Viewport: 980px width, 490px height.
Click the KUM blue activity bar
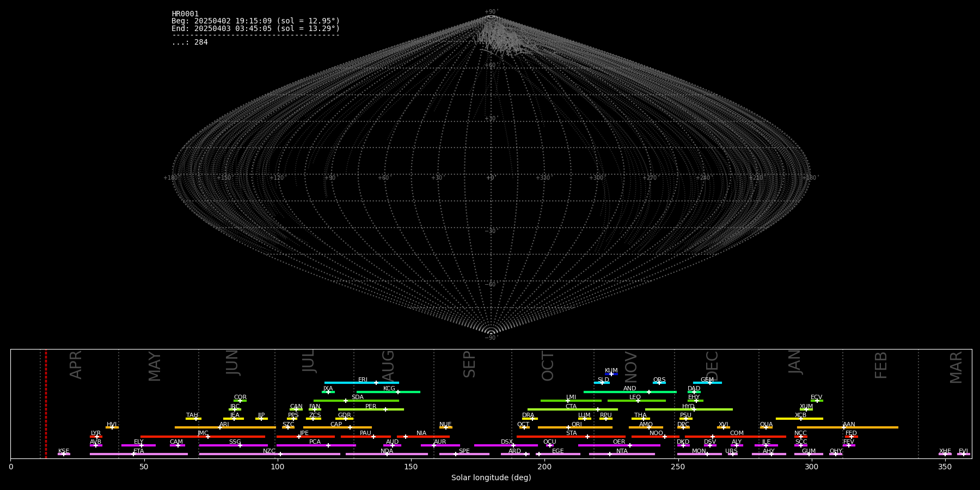[611, 374]
